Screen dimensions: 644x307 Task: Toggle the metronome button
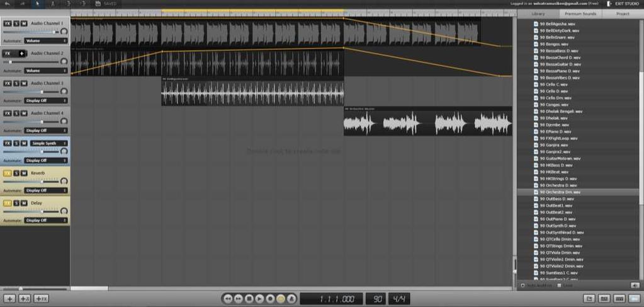pyautogui.click(x=291, y=299)
